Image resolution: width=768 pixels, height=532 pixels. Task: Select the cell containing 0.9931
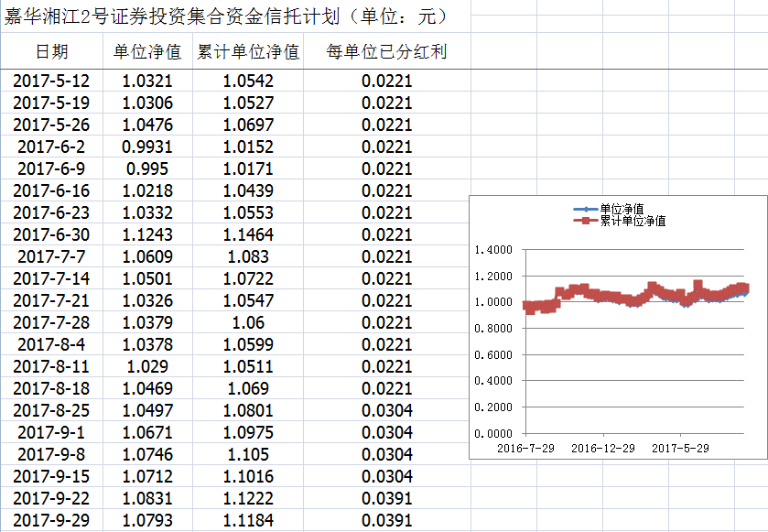147,147
